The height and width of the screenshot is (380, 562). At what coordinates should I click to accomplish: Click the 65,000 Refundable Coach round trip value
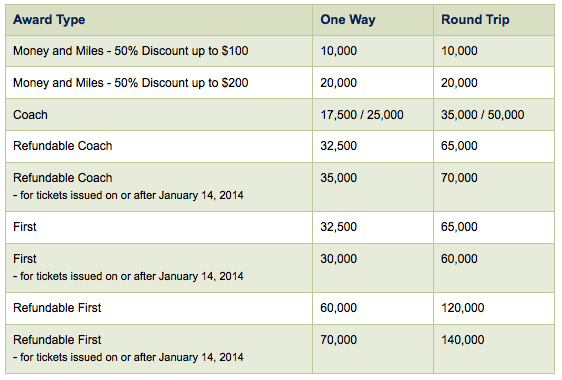[459, 146]
